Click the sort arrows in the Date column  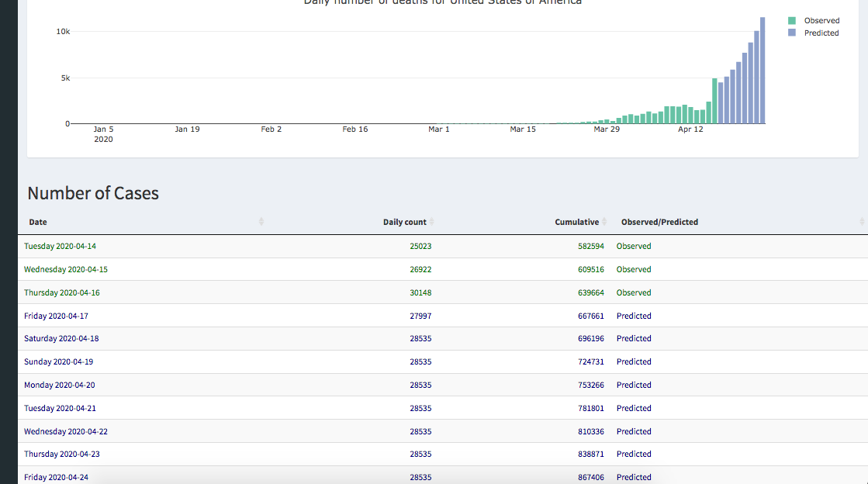click(261, 222)
